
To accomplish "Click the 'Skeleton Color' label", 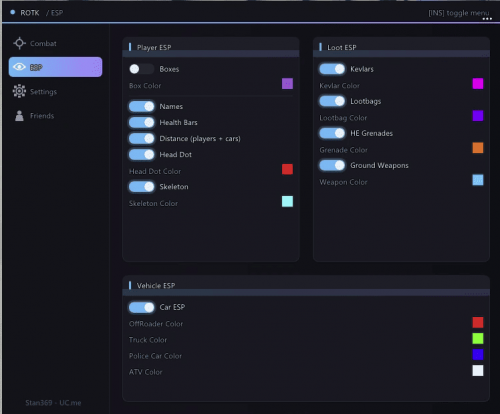I will [153, 203].
